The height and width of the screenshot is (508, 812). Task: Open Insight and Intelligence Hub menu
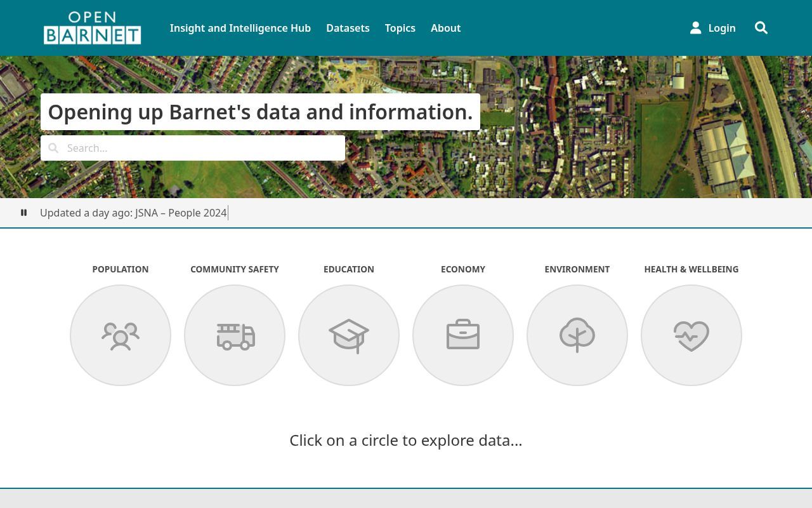240,28
